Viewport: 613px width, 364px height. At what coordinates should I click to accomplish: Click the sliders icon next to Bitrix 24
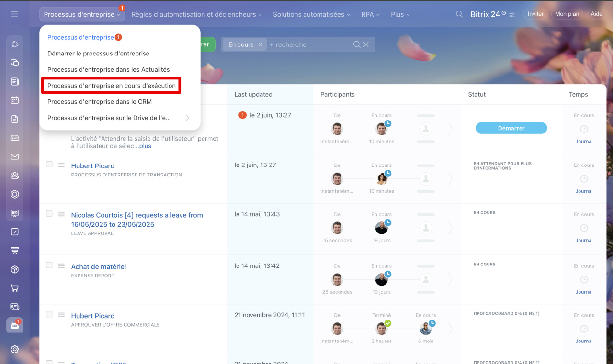pyautogui.click(x=512, y=15)
